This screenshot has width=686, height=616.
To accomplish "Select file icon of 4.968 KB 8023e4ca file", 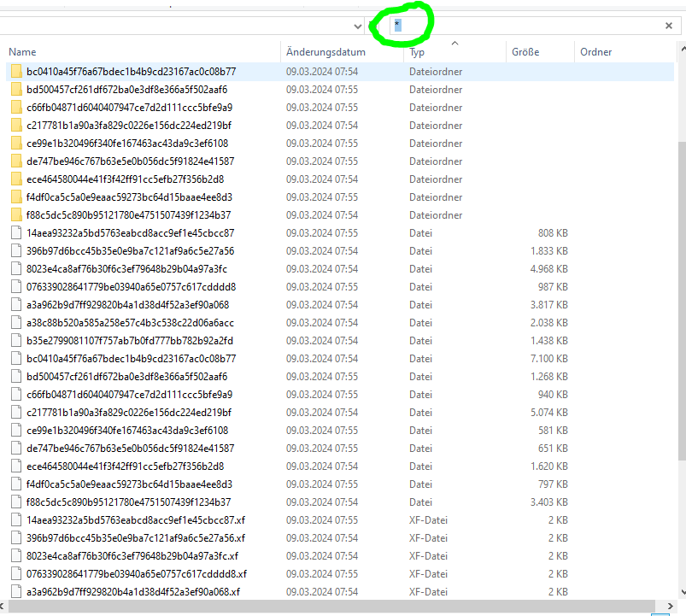I will click(16, 269).
